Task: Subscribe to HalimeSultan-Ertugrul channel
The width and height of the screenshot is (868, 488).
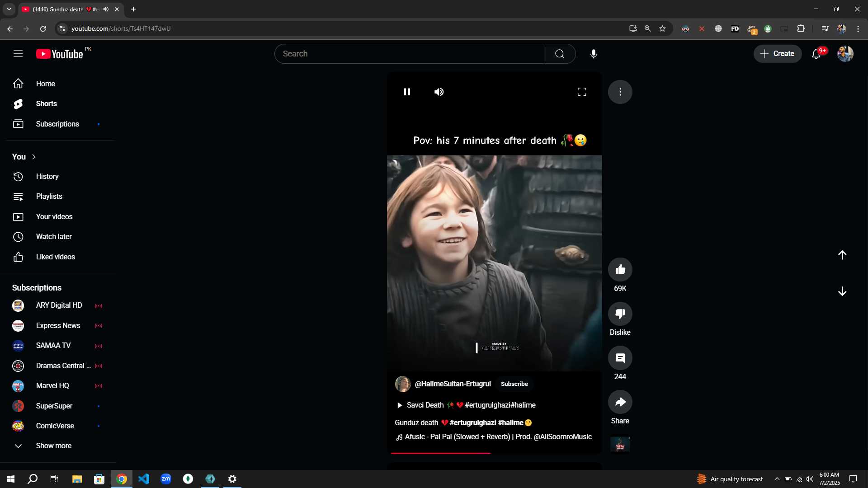Action: [514, 384]
